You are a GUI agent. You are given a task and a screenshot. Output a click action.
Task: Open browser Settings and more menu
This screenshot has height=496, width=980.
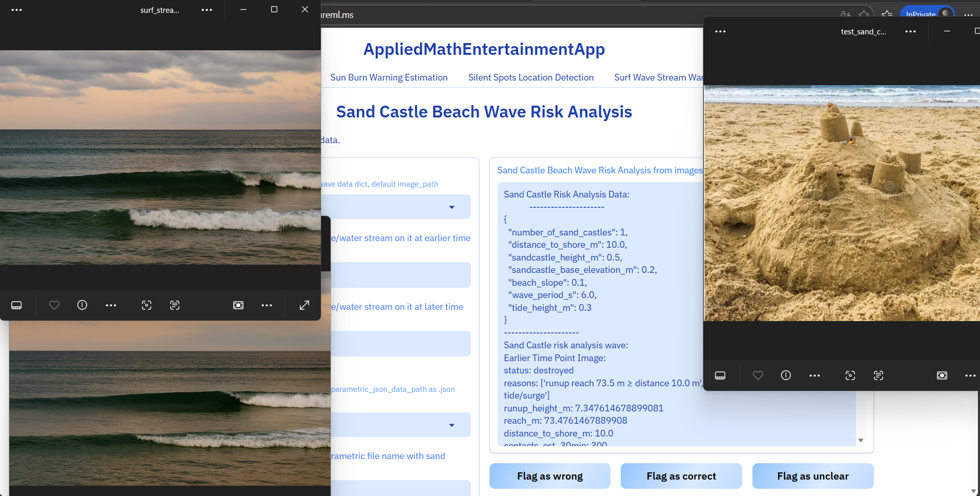pos(968,14)
